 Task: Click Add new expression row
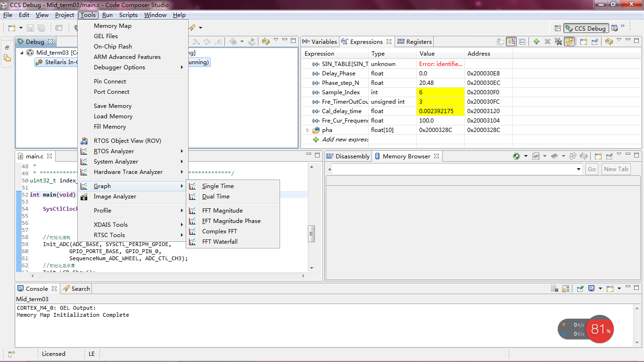tap(341, 140)
